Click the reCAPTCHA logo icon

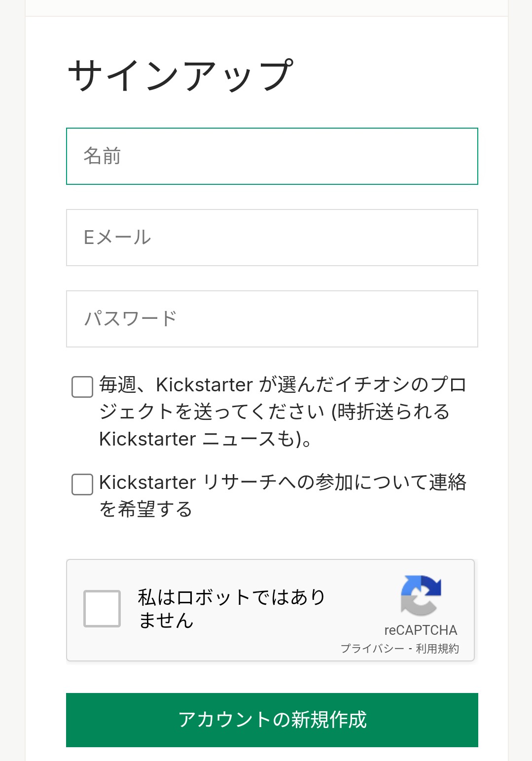click(421, 595)
